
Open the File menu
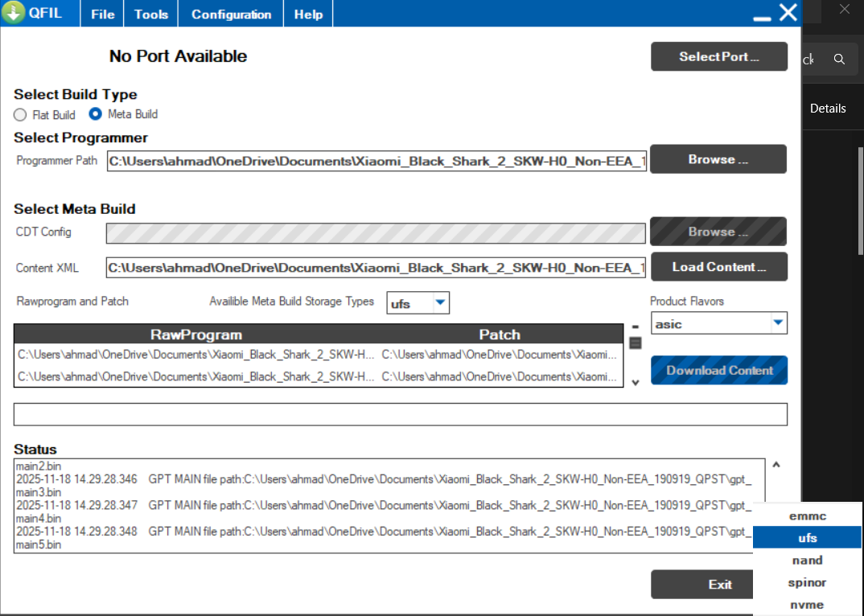click(103, 14)
